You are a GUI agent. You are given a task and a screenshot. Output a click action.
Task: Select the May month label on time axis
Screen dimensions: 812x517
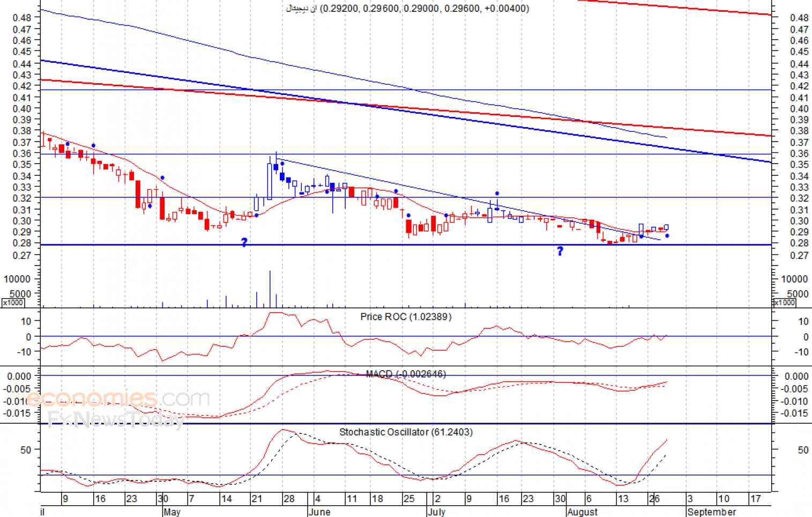click(x=172, y=512)
